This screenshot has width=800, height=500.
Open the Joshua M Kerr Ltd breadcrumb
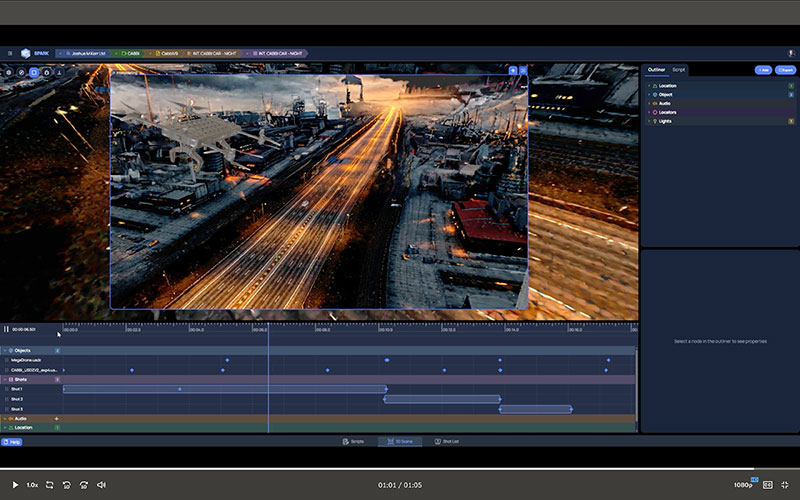(84, 53)
